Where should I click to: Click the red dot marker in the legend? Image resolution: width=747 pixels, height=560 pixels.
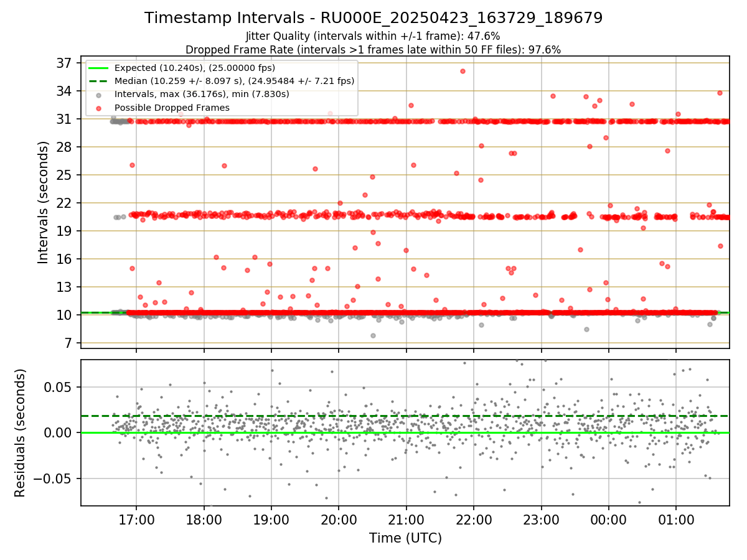[x=99, y=108]
